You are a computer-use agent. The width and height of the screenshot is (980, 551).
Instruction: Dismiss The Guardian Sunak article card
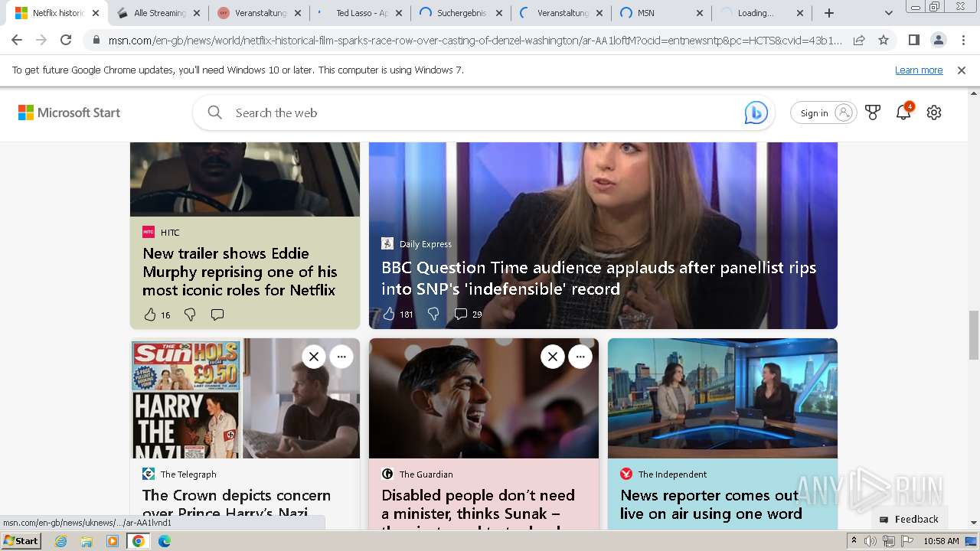(x=553, y=357)
